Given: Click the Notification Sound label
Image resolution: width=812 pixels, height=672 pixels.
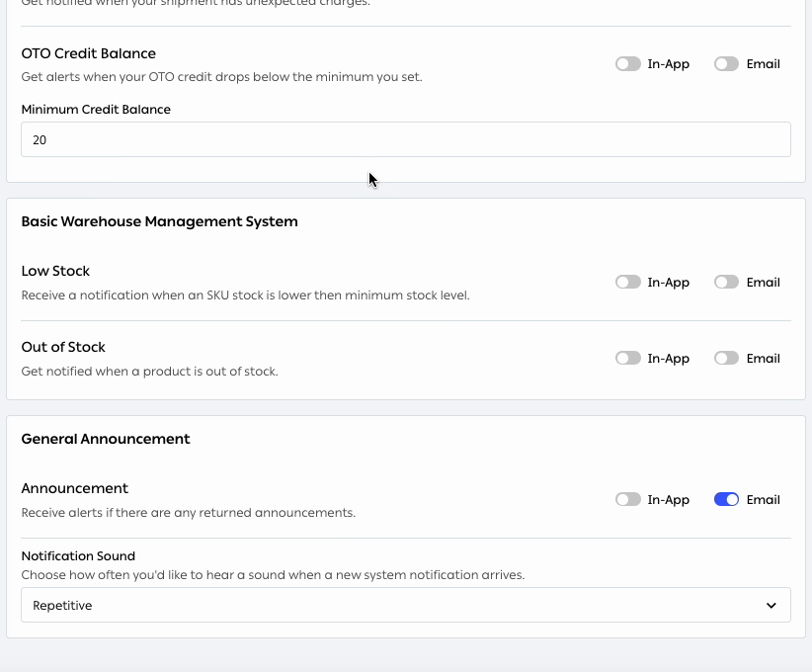Looking at the screenshot, I should pyautogui.click(x=78, y=556).
